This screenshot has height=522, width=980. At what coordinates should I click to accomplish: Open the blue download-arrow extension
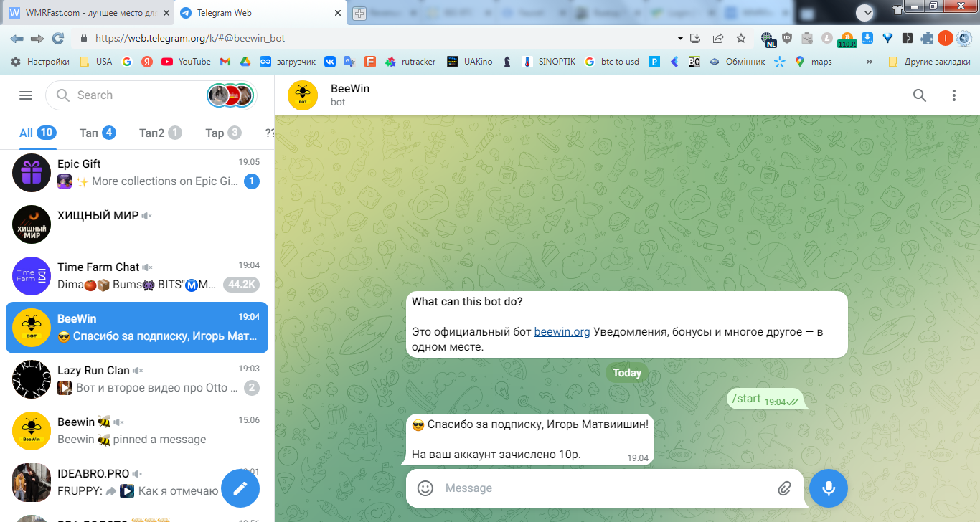[x=867, y=38]
